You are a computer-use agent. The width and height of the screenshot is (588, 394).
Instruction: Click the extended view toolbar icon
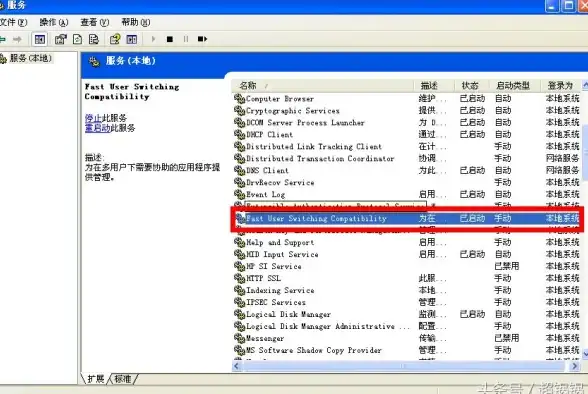[x=132, y=39]
